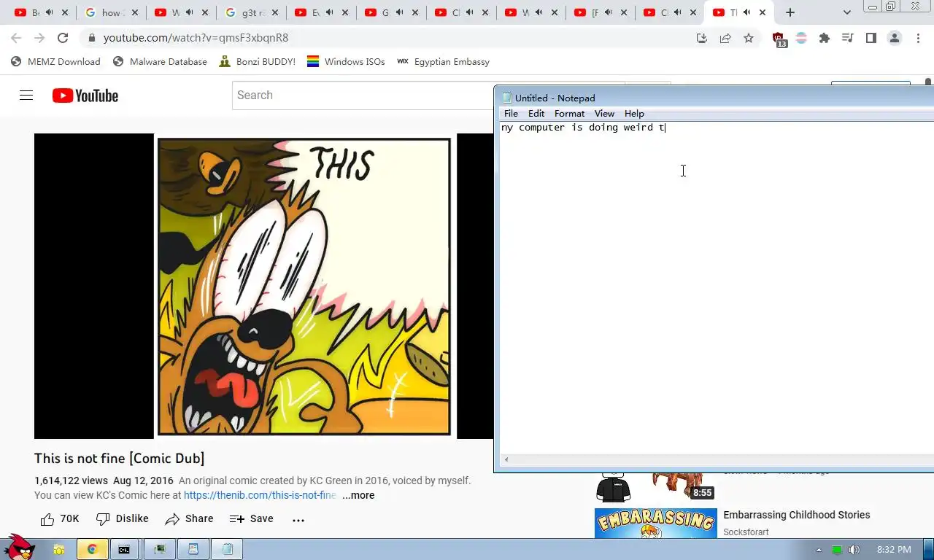Open the Extensions puzzle piece menu
934x560 pixels.
[825, 38]
